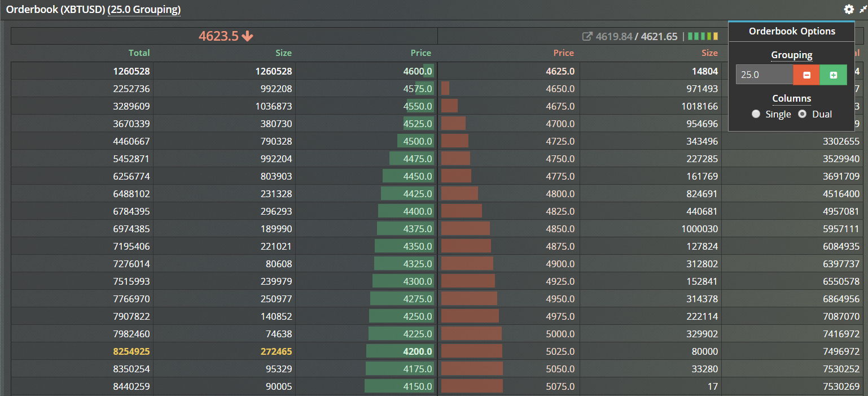The height and width of the screenshot is (396, 868).
Task: Decrease grouping with red minus button
Action: point(806,75)
